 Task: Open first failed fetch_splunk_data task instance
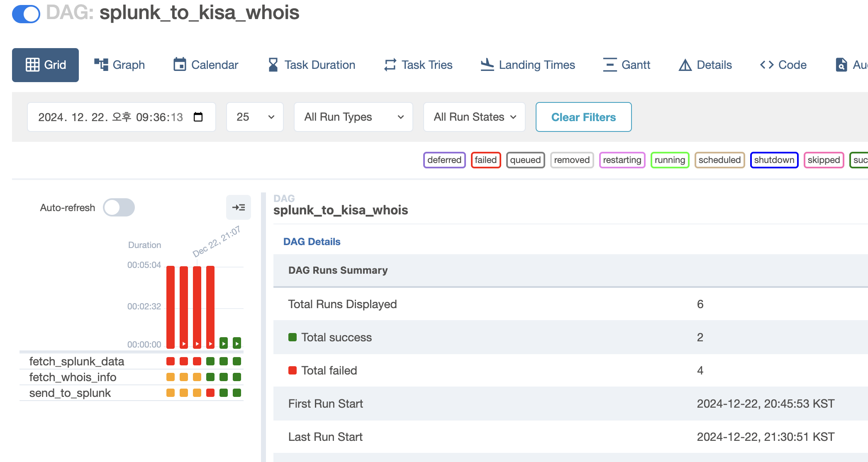tap(171, 361)
